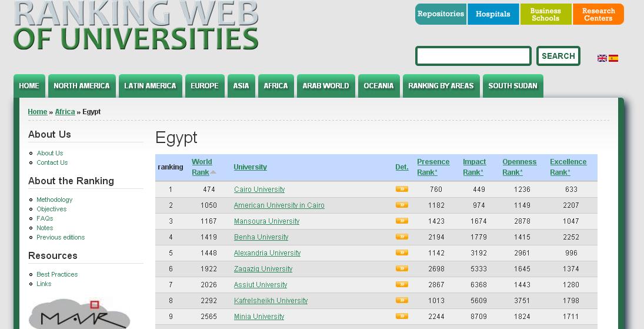Open Methodology sidebar link
Viewport: 644px width, 329px height.
(x=54, y=200)
